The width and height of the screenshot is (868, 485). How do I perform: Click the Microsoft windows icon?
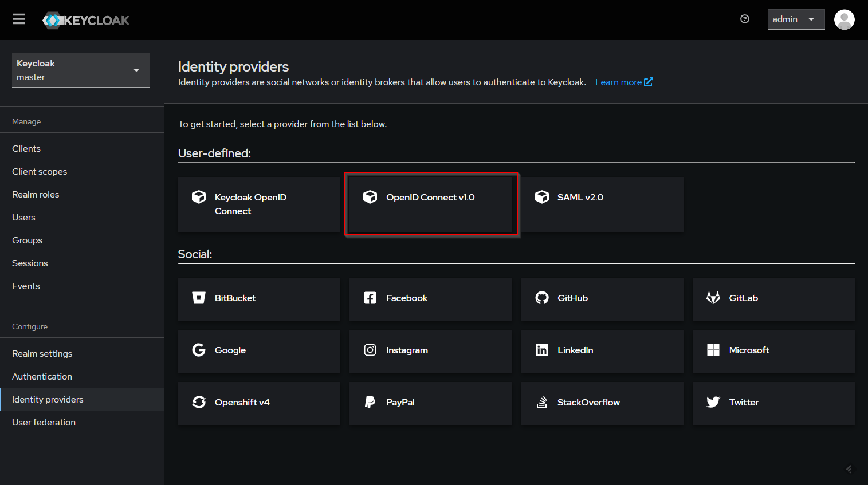coord(713,350)
